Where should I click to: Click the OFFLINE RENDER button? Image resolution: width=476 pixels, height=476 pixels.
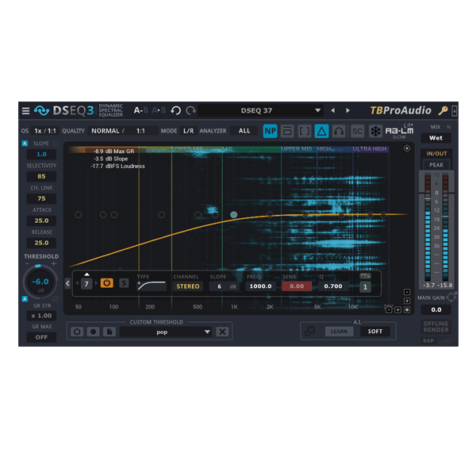(436, 327)
